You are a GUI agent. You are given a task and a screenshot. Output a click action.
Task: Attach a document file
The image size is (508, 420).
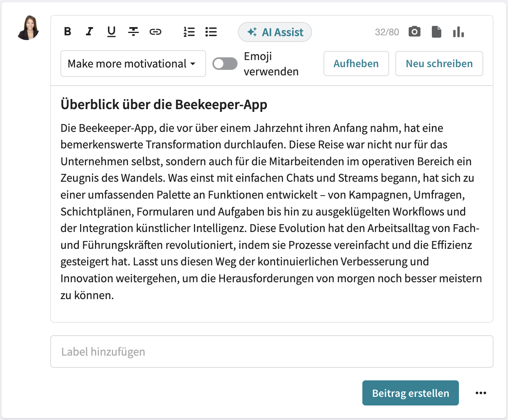437,32
